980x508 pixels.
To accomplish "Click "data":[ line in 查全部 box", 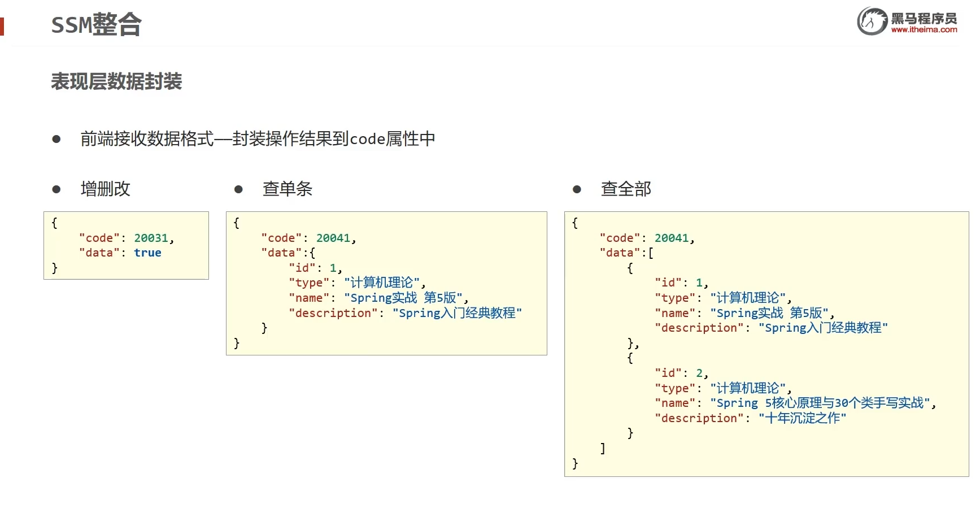I will pos(626,253).
